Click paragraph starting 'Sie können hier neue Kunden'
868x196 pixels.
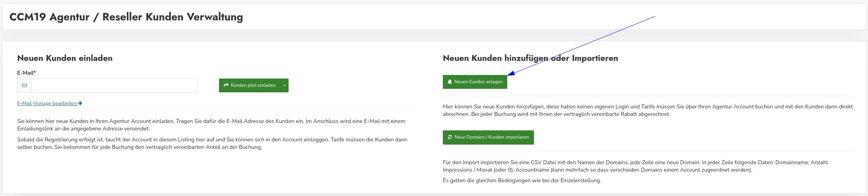coord(211,125)
